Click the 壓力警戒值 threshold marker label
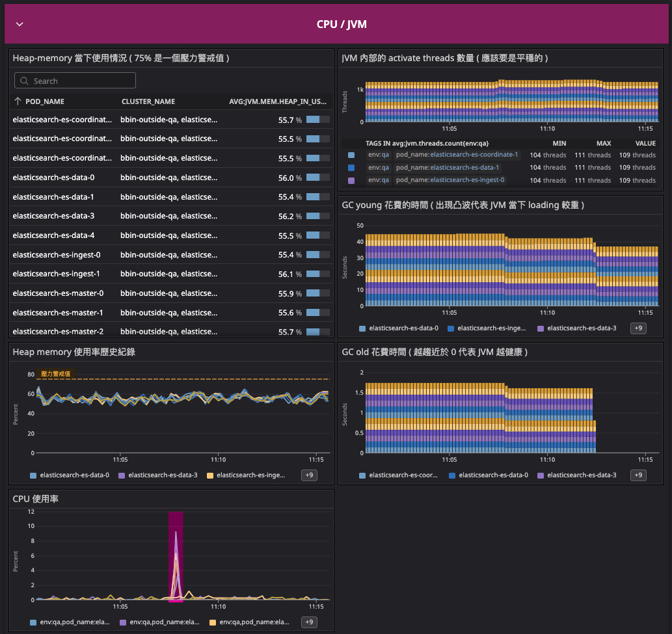Image resolution: width=672 pixels, height=634 pixels. (55, 374)
